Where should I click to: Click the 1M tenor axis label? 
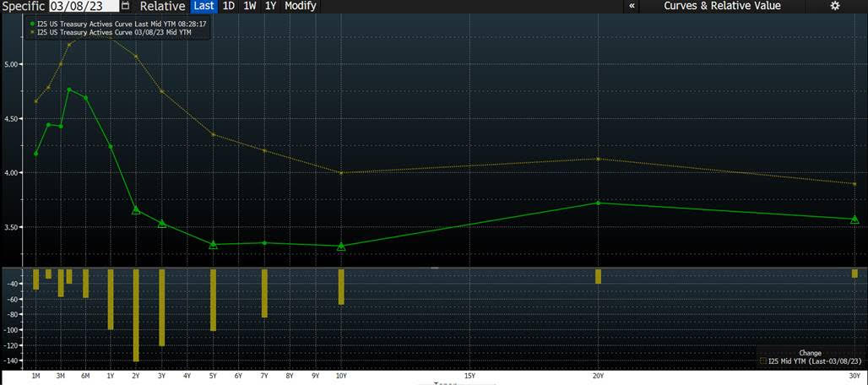(x=36, y=376)
